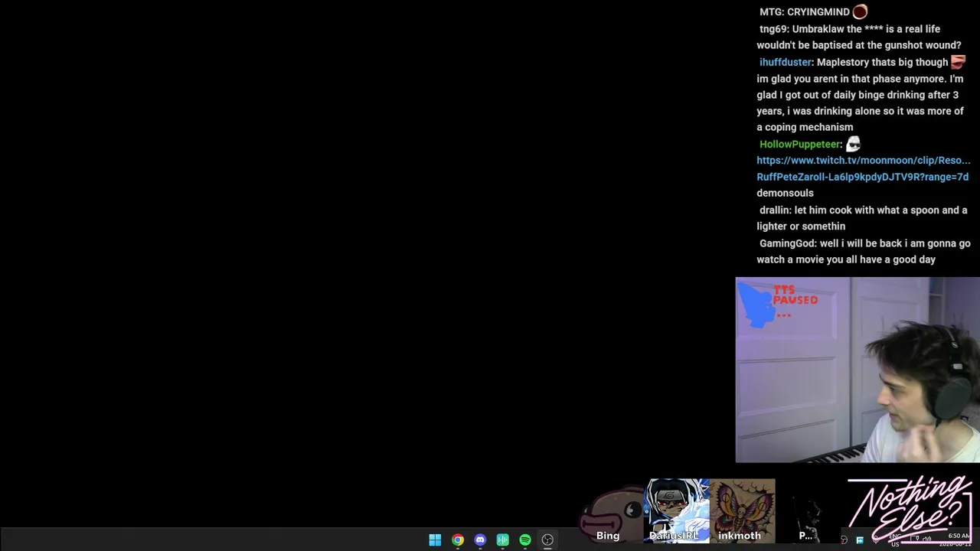980x551 pixels.
Task: Open the Windows Start menu
Action: tap(435, 540)
